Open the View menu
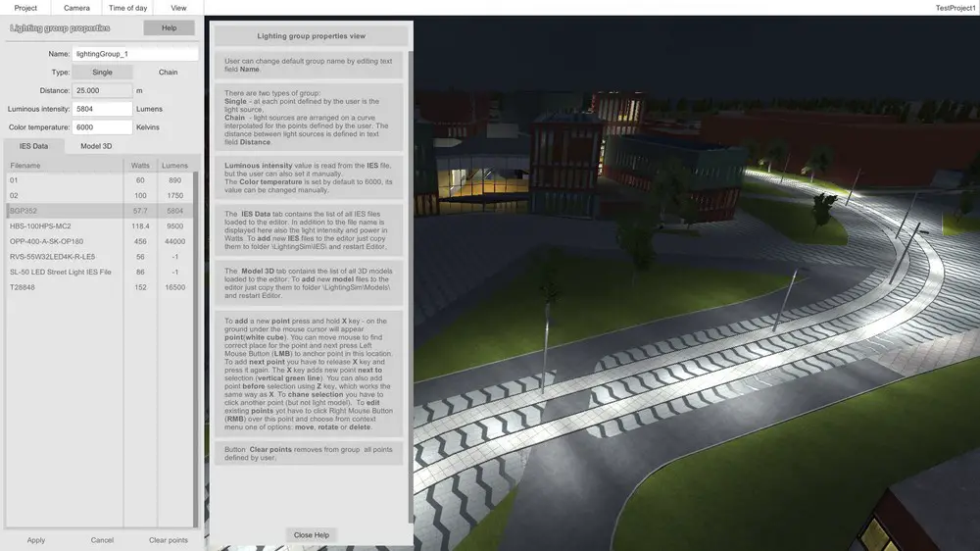The width and height of the screenshot is (980, 551). [x=178, y=8]
